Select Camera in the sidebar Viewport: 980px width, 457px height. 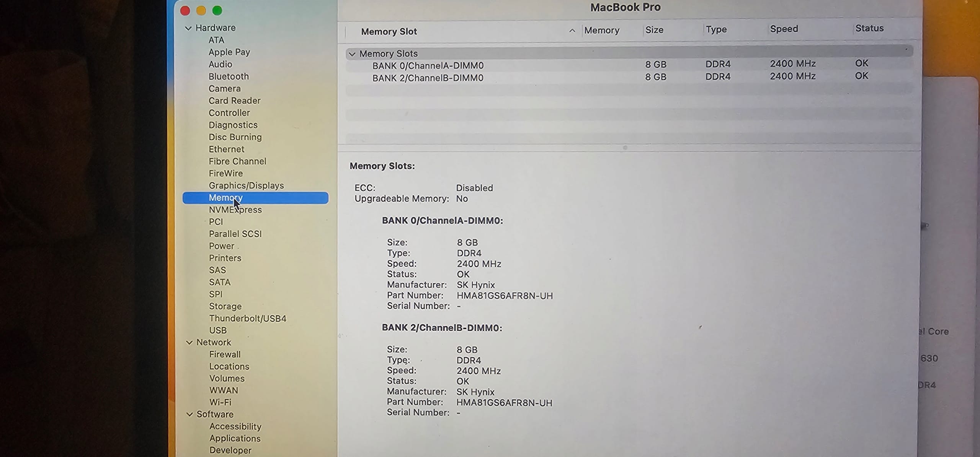coord(224,89)
